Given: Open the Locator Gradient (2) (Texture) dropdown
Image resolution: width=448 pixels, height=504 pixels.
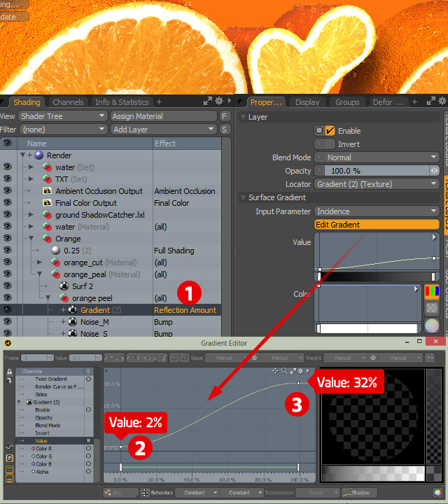Looking at the screenshot, I should pyautogui.click(x=377, y=184).
